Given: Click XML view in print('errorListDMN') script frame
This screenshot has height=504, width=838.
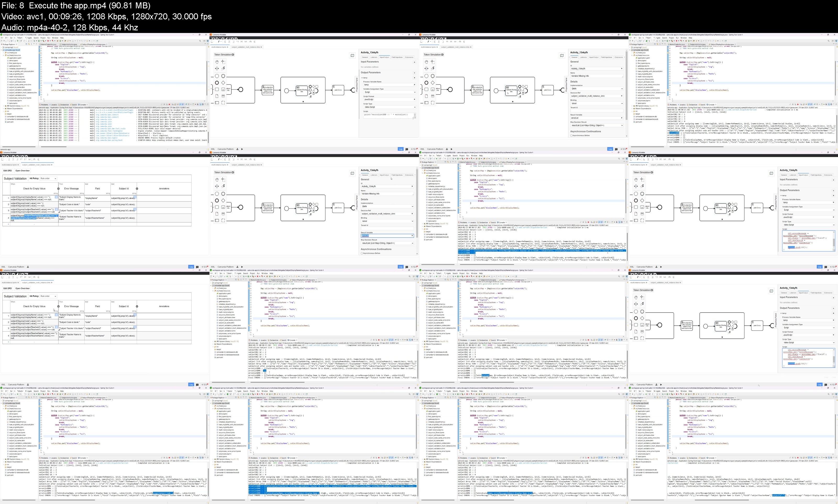Looking at the screenshot, I should [213, 149].
